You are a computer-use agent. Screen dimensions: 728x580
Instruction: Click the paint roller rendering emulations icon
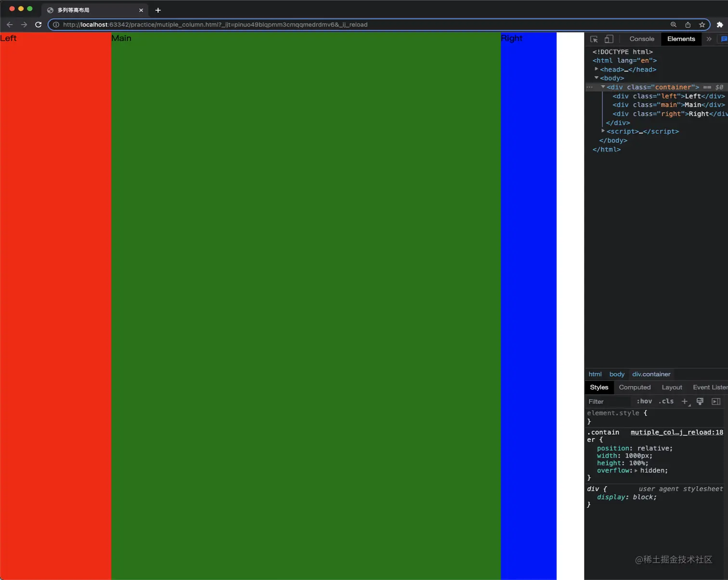coord(700,401)
